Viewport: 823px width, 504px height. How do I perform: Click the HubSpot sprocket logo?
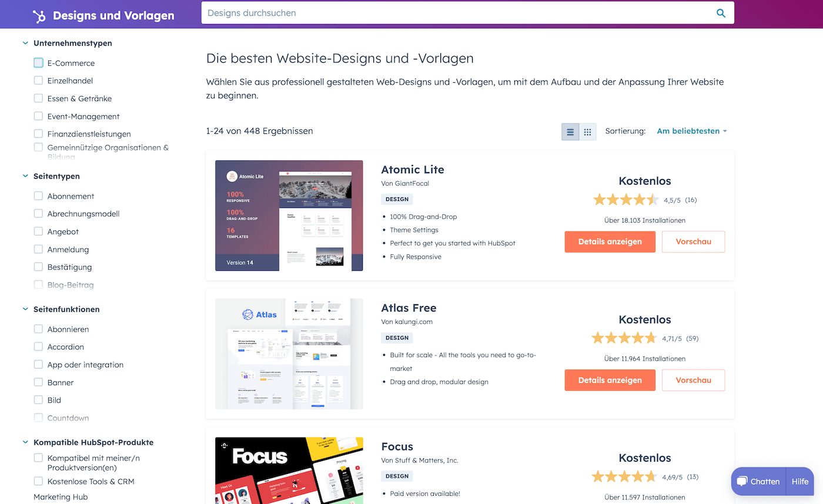coord(39,16)
